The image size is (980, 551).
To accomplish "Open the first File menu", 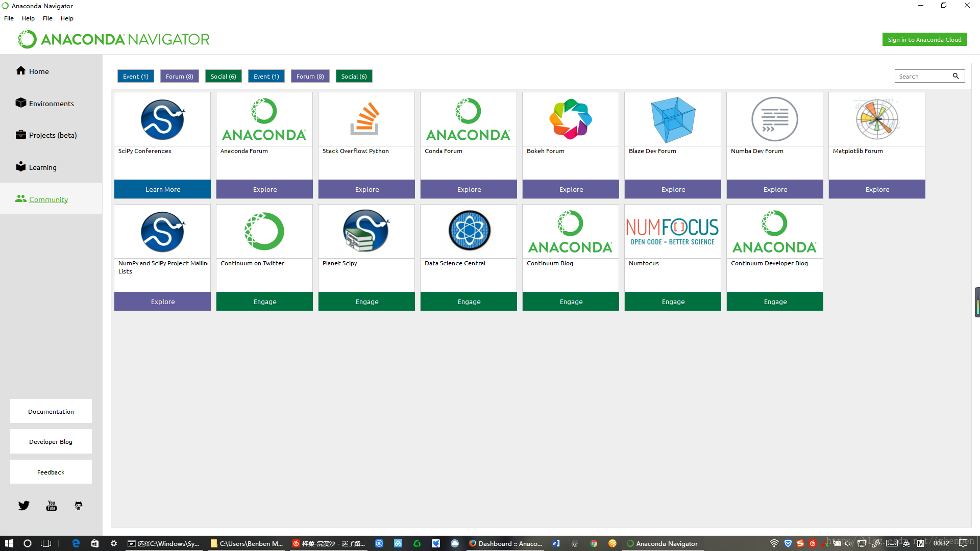I will (9, 18).
